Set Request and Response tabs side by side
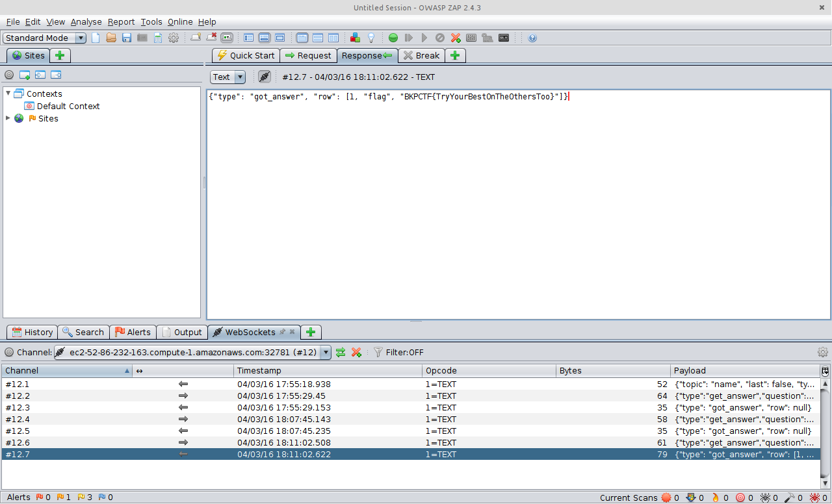The height and width of the screenshot is (504, 832). tap(302, 38)
